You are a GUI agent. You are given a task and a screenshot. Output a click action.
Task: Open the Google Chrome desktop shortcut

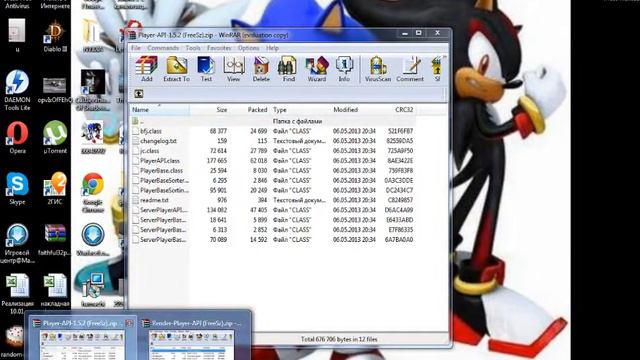point(93,193)
